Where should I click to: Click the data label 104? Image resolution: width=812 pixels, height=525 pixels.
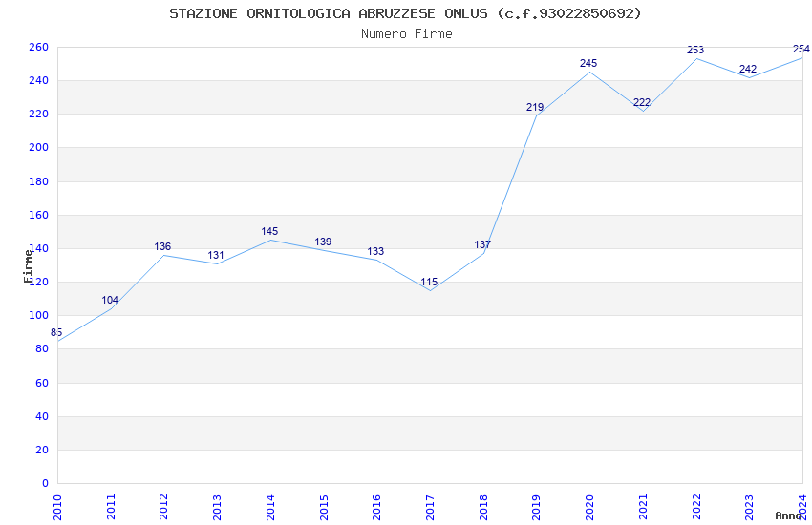point(110,300)
